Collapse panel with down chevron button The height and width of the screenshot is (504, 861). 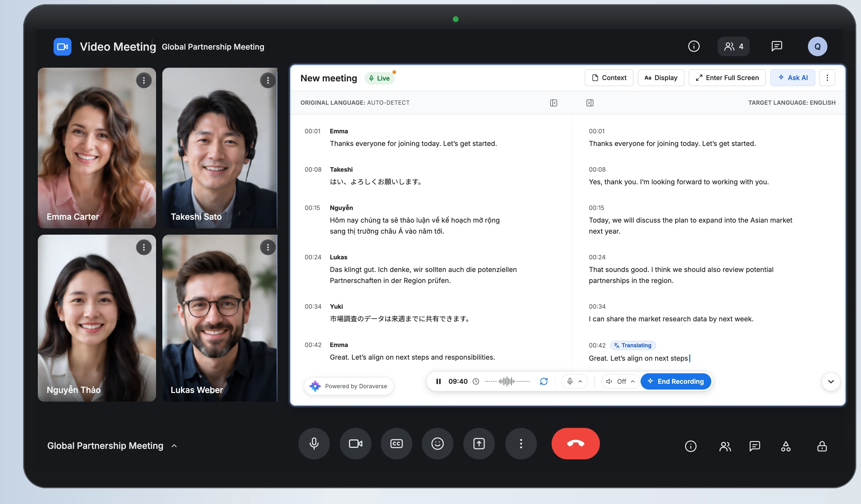click(831, 381)
